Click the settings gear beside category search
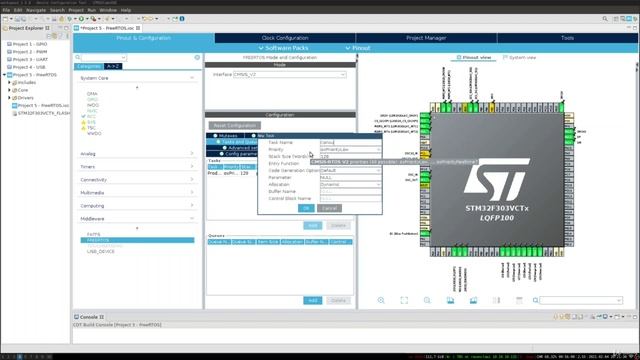640x360 pixels. pyautogui.click(x=197, y=58)
